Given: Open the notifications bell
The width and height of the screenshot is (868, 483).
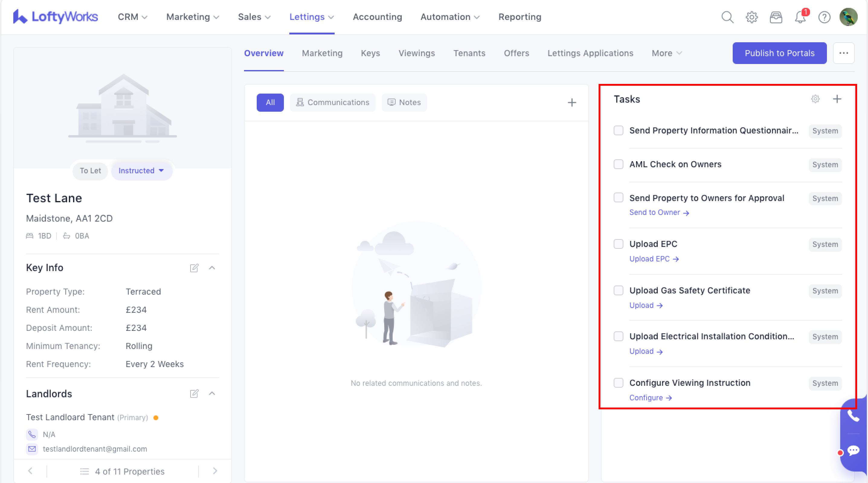Looking at the screenshot, I should point(800,17).
